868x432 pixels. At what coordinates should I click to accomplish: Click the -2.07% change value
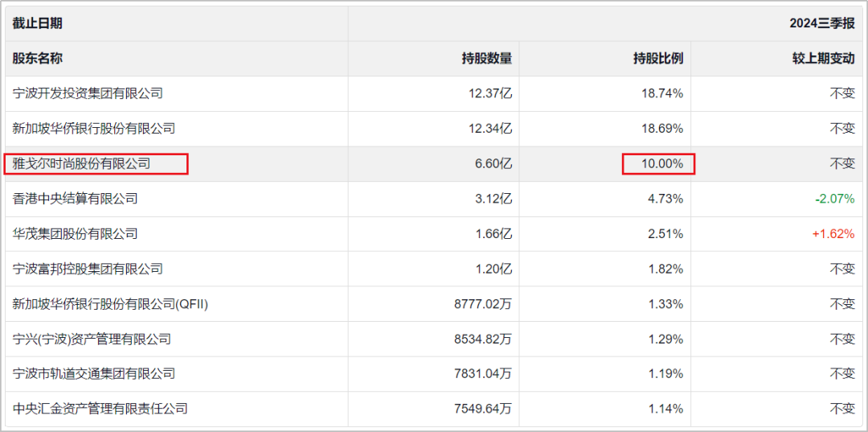(835, 199)
